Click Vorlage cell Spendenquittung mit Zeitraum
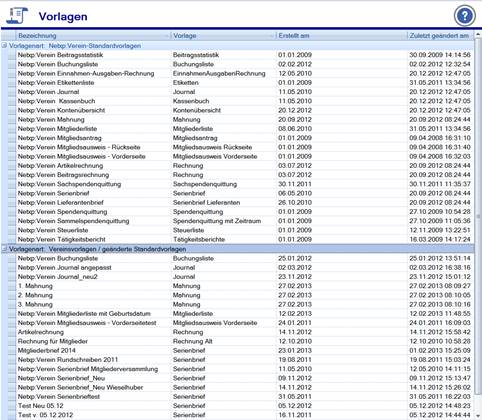Screen dimensions: 482x420 (x=217, y=221)
